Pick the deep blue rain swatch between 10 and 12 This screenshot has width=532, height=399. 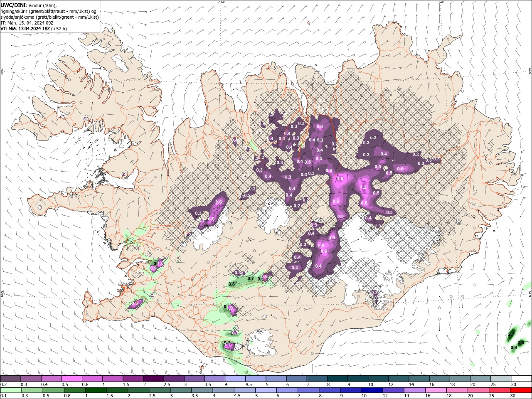[371, 390]
